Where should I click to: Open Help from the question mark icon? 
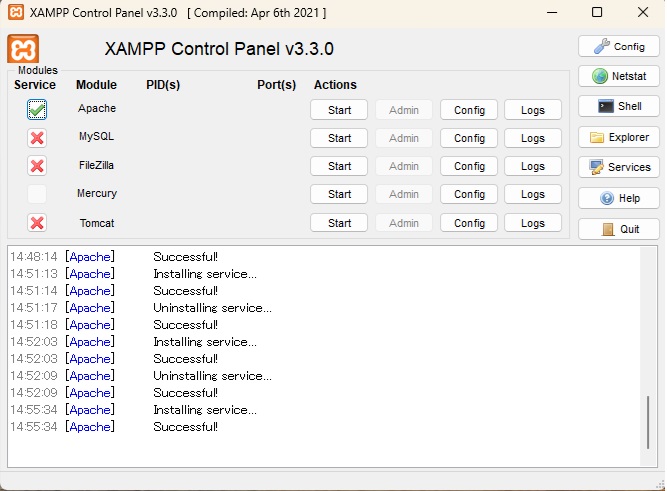pyautogui.click(x=619, y=198)
